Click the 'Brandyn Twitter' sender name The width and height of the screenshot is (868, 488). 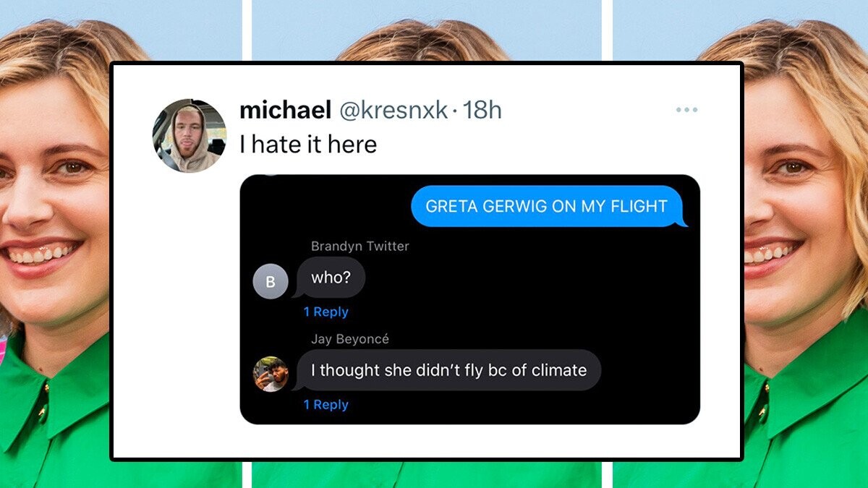point(359,247)
